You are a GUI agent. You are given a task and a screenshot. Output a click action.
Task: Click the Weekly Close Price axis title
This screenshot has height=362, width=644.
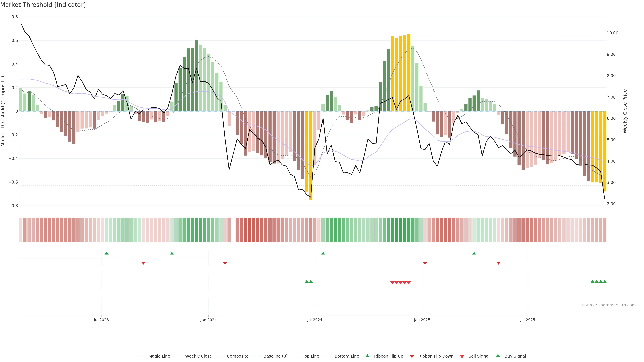(x=625, y=111)
